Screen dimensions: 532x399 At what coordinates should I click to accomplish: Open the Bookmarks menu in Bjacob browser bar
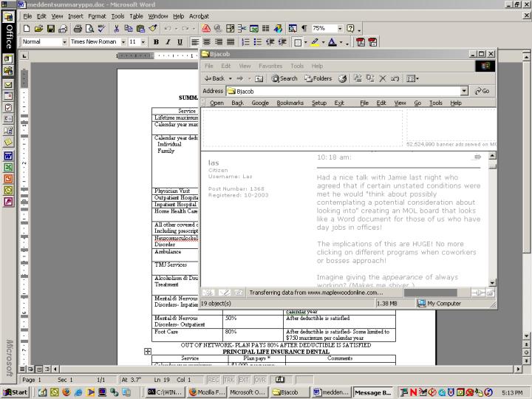click(290, 103)
